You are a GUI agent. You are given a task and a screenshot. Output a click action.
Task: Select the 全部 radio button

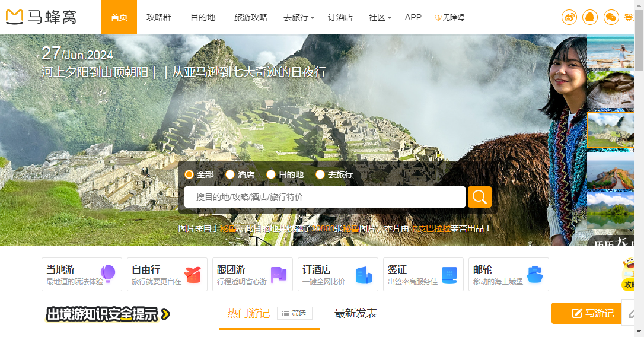(190, 174)
